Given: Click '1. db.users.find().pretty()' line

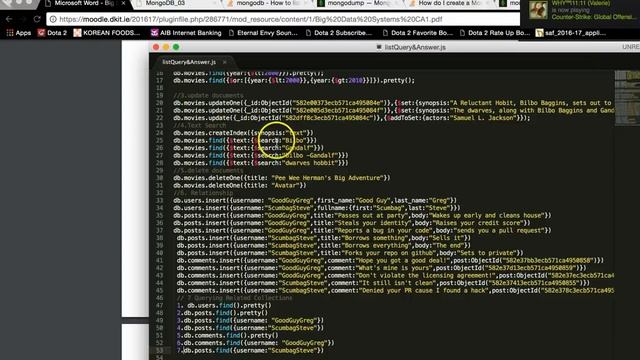Looking at the screenshot, I should (x=224, y=305).
